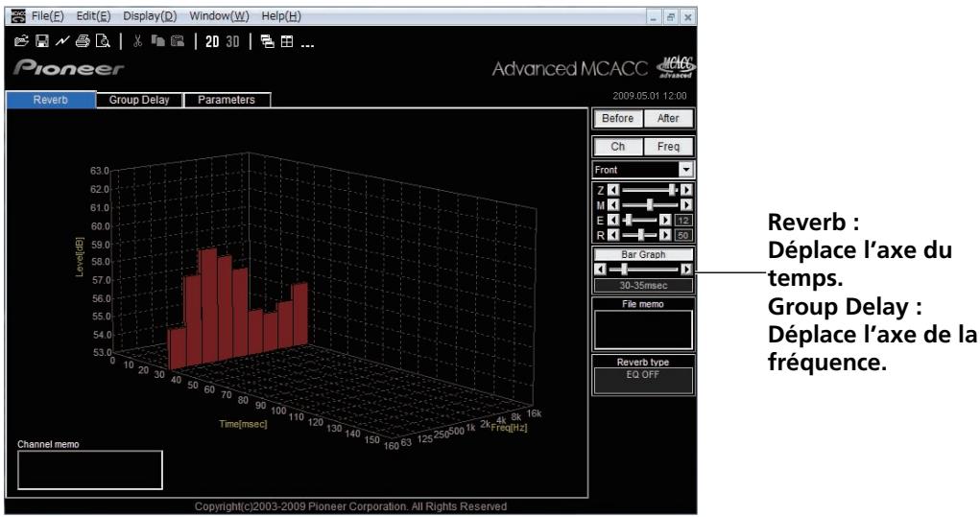
Task: Show the Before calibration data
Action: tap(617, 119)
